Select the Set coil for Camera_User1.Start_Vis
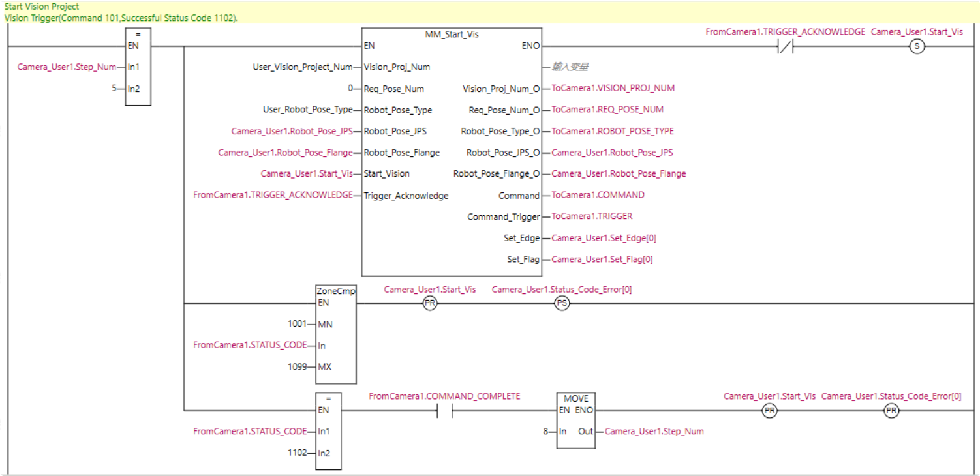This screenshot has width=980, height=476. (x=917, y=46)
